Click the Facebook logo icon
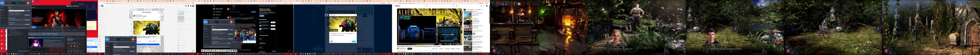Viewport: 980px width, 55px height. tap(102, 6)
